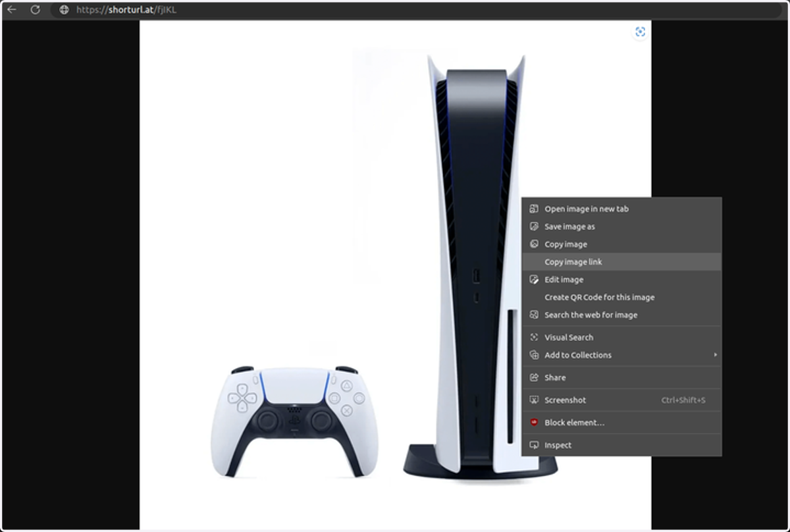Image resolution: width=790 pixels, height=532 pixels.
Task: Click the Open image in new tab icon
Action: tap(534, 209)
